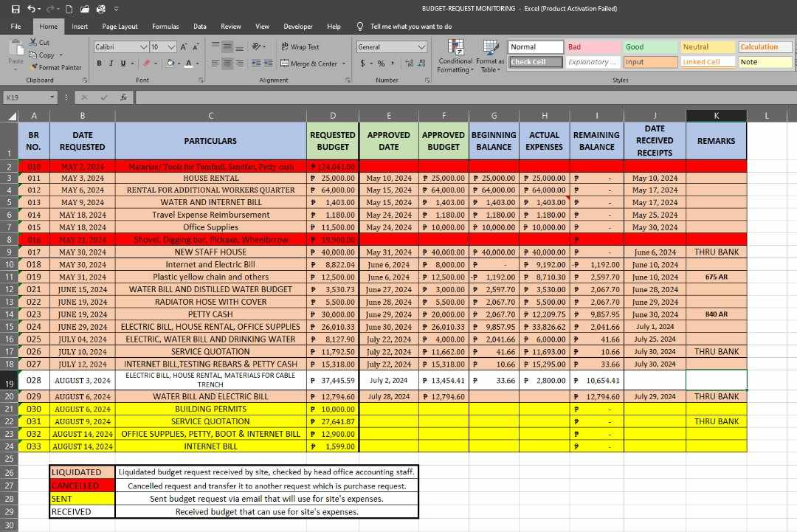Save the workbook with the Save icon

(15, 9)
